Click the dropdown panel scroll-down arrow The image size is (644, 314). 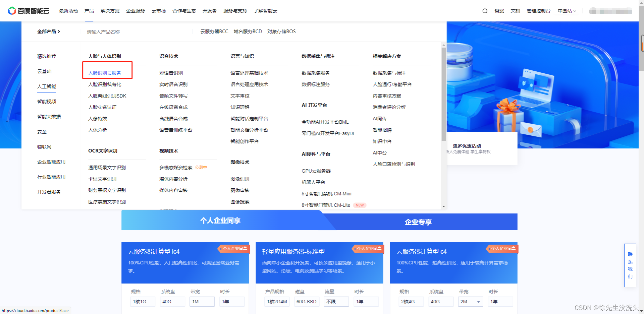click(444, 206)
